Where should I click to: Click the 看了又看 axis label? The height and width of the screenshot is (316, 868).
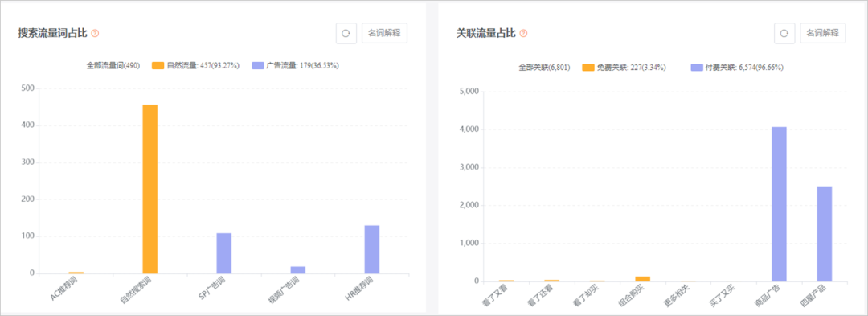coord(493,296)
